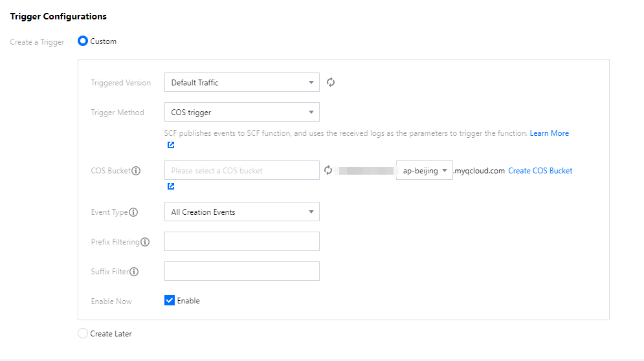Change the ap-beijing region dropdown
The image size is (644, 361).
pos(425,171)
